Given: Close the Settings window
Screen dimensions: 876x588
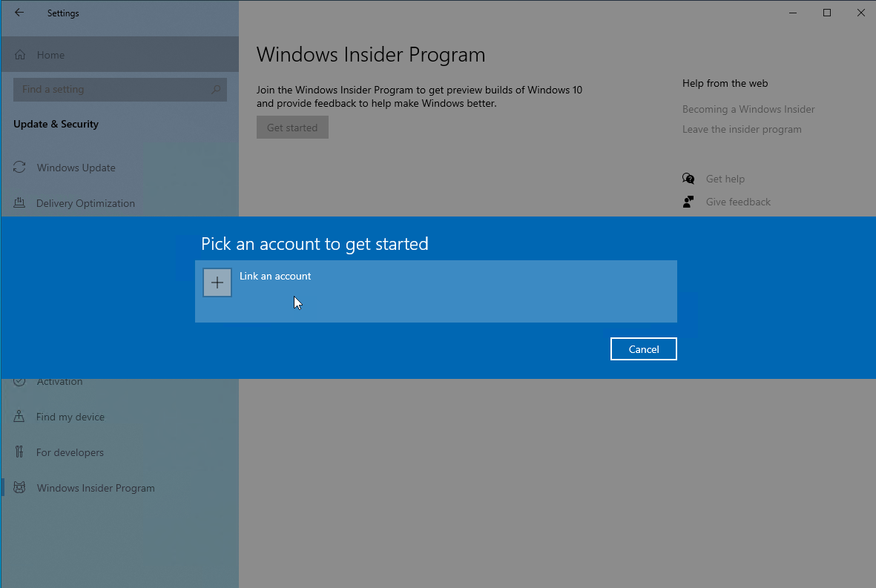Looking at the screenshot, I should (860, 13).
